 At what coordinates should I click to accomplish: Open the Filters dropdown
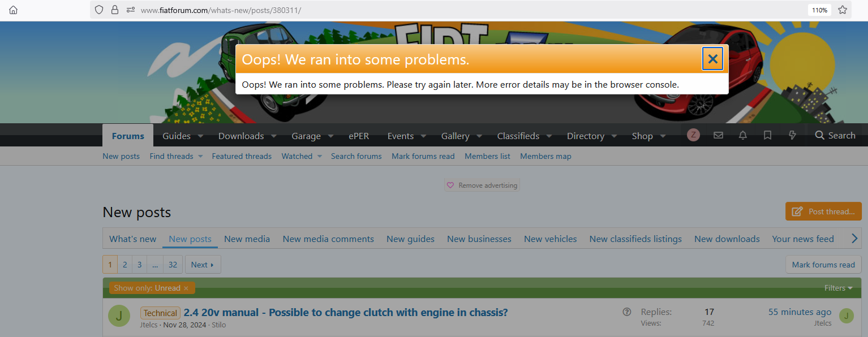pyautogui.click(x=838, y=288)
